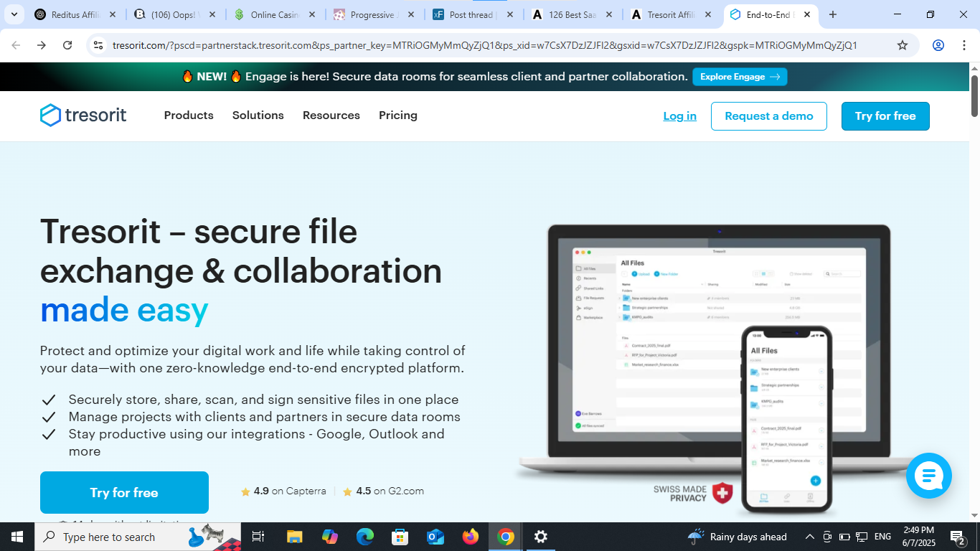Image resolution: width=980 pixels, height=551 pixels.
Task: Open the Chrome three-dot menu
Action: 963,45
